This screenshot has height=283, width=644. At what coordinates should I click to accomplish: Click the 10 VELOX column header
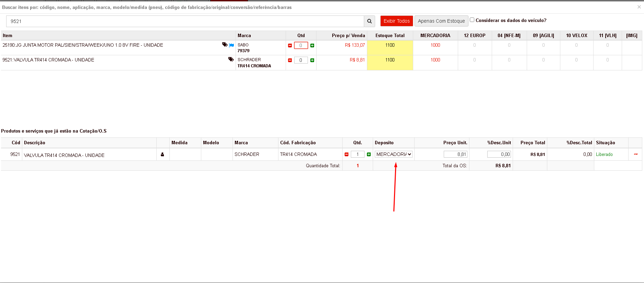[x=576, y=35]
